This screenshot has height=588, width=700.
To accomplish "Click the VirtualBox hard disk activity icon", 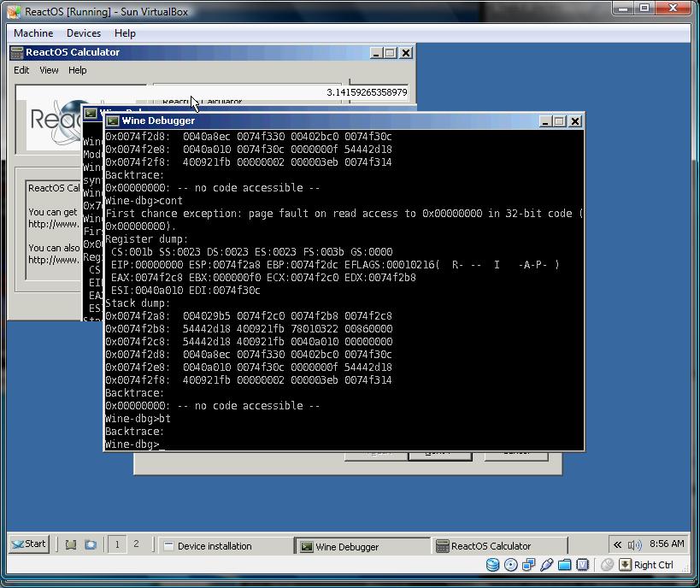I will tap(493, 565).
